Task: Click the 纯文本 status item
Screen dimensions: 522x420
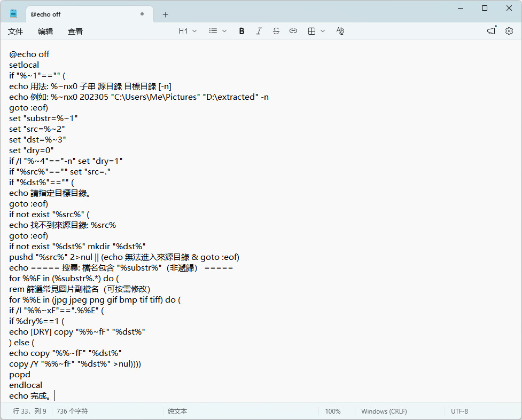Action: point(177,411)
